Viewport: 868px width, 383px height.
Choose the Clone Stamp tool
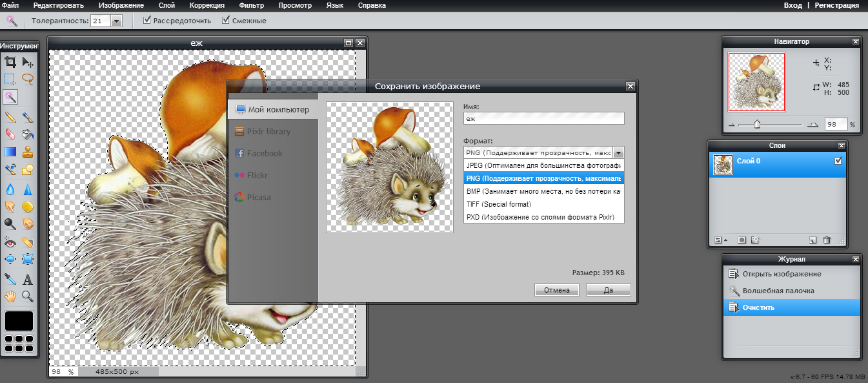click(x=28, y=152)
